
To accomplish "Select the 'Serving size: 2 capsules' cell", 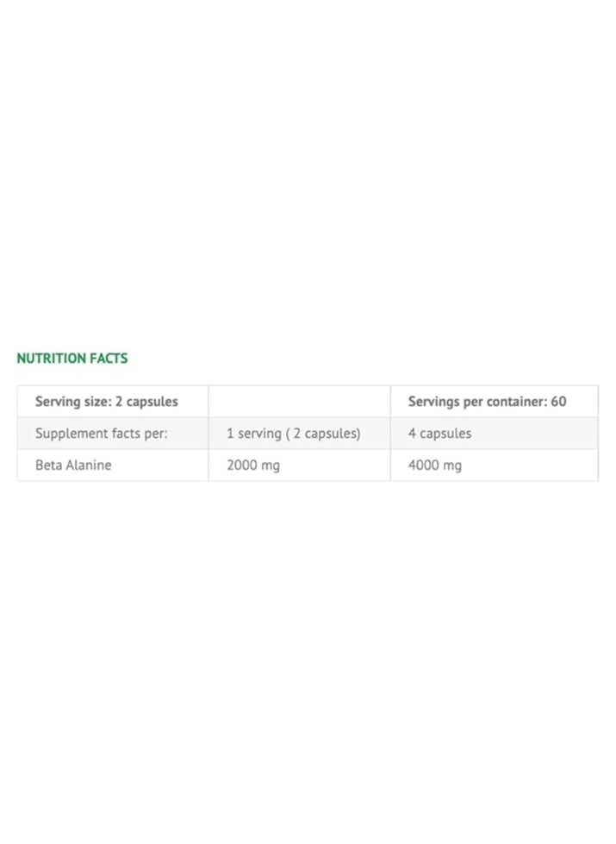I will [x=113, y=402].
